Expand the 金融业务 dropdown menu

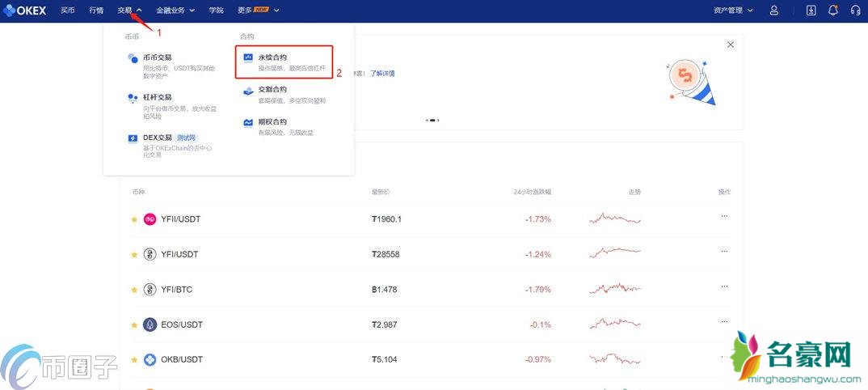pyautogui.click(x=175, y=11)
